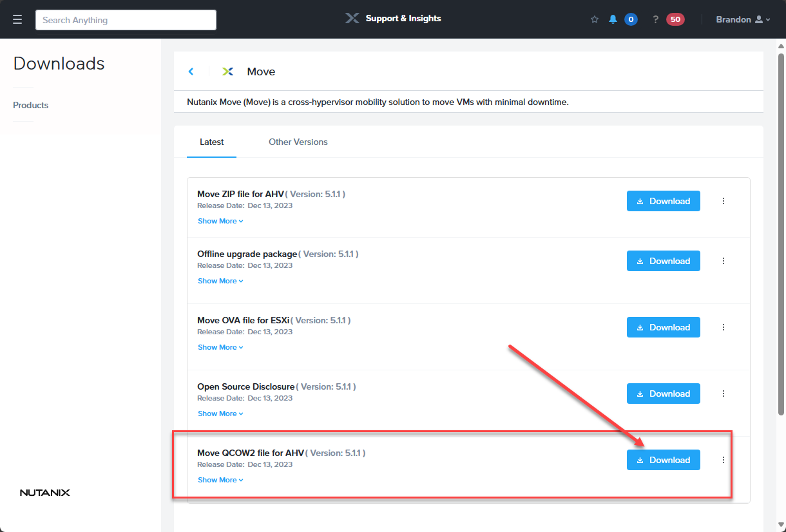Open Products in the Downloads sidebar
Image resolution: width=786 pixels, height=532 pixels.
pyautogui.click(x=31, y=105)
